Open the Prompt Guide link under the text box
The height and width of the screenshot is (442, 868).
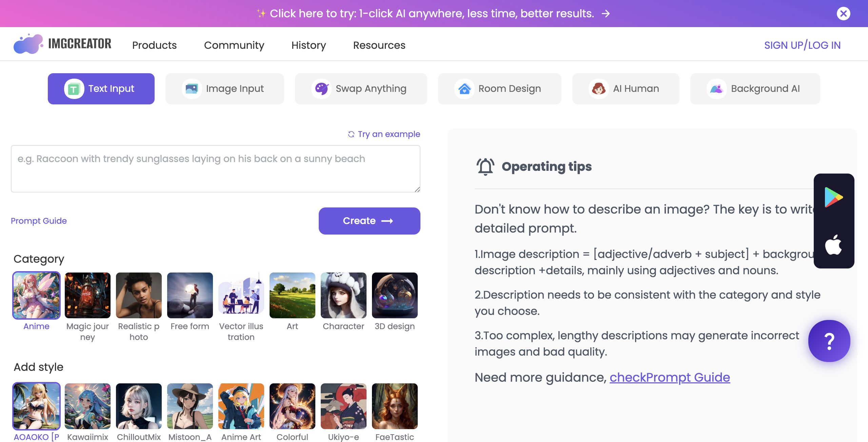pyautogui.click(x=39, y=221)
